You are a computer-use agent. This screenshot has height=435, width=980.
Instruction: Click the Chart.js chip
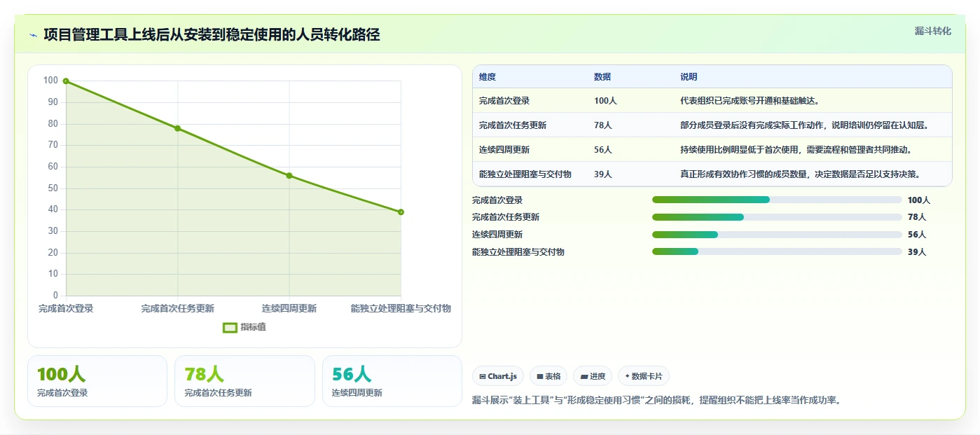click(x=498, y=376)
